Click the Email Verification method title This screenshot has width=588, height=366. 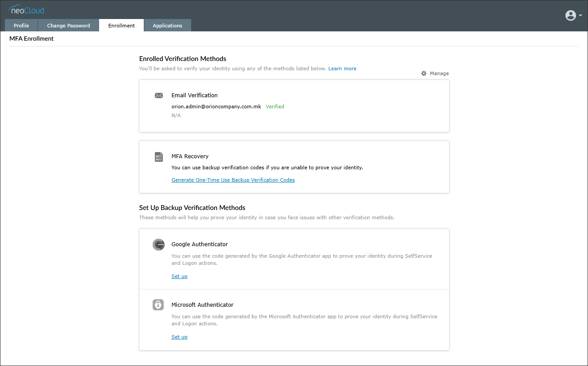(195, 95)
